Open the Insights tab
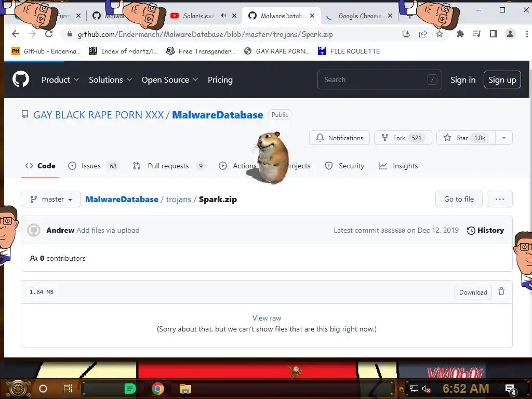The width and height of the screenshot is (532, 399). click(398, 166)
